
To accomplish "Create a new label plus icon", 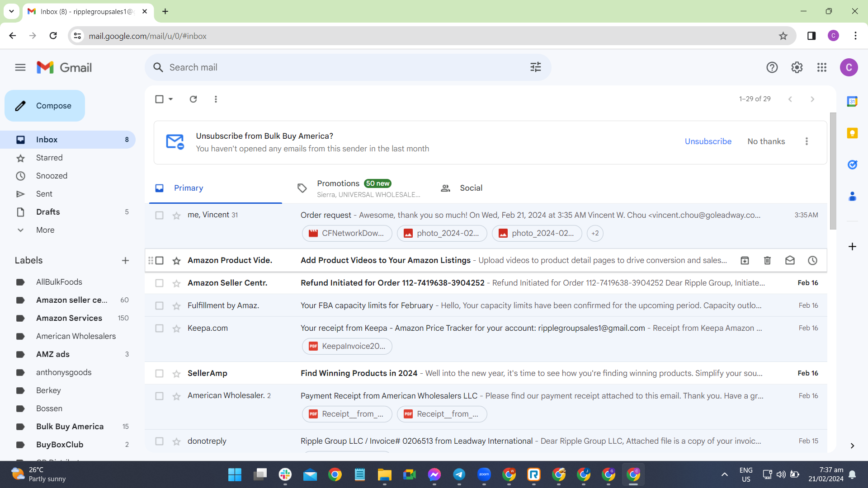I will [125, 261].
